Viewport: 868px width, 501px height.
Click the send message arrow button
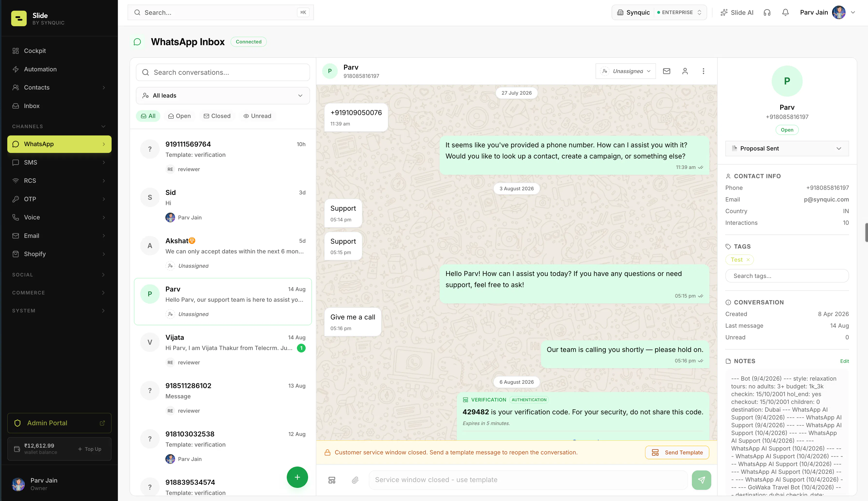701,480
